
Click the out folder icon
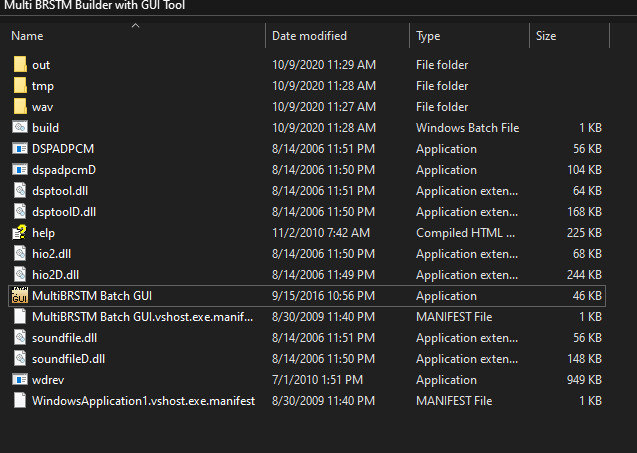20,65
